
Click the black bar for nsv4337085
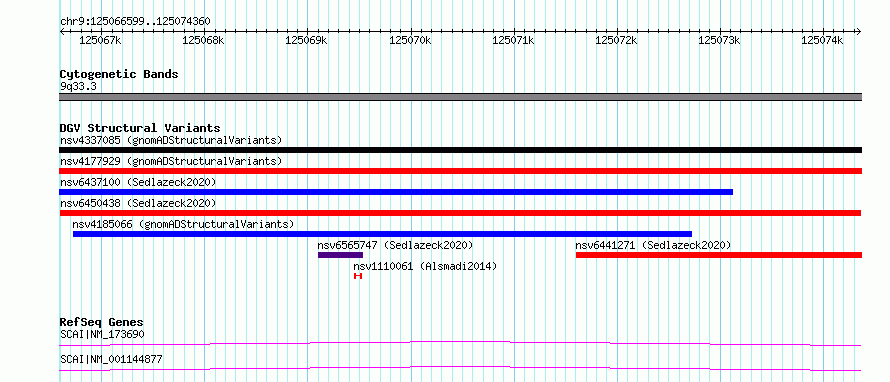460,150
